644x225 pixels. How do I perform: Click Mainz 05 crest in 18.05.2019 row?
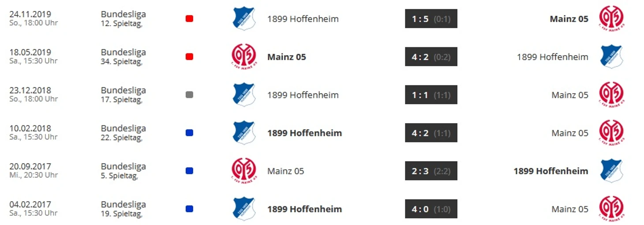tap(244, 56)
